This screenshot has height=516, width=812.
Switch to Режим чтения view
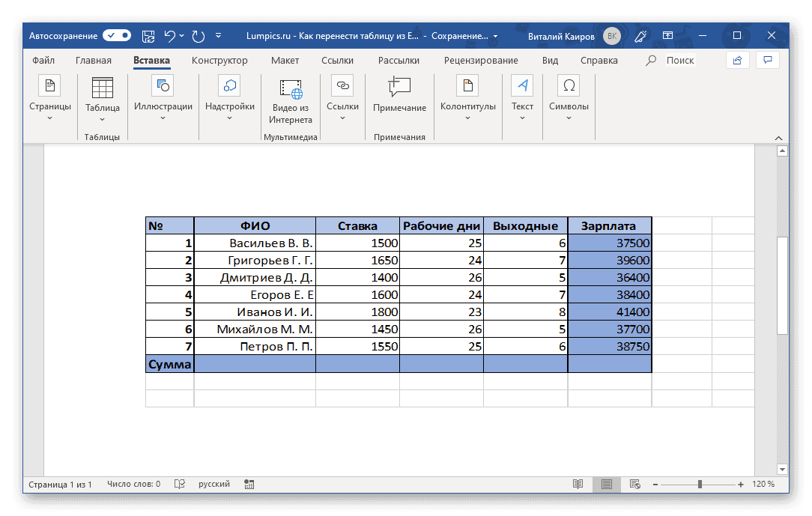[576, 484]
